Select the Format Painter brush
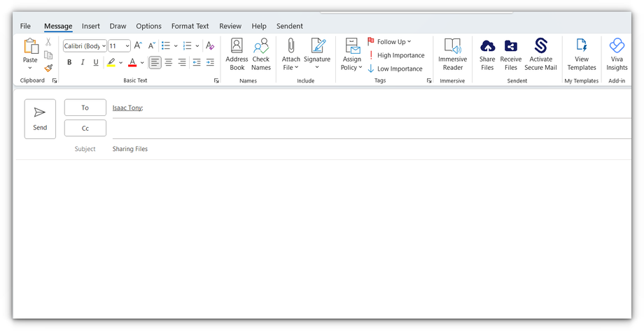 (x=48, y=68)
